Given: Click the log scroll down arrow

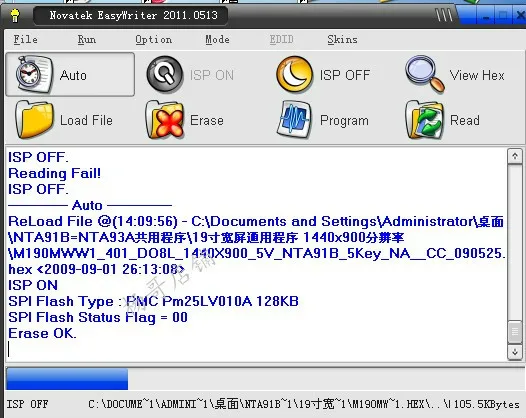Looking at the screenshot, I should pos(515,352).
